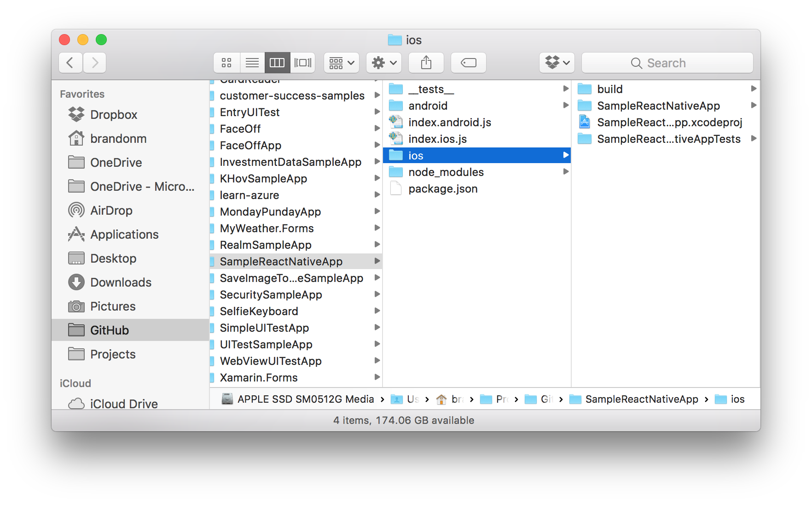Go back to previous folder
This screenshot has height=505, width=812.
(x=70, y=63)
